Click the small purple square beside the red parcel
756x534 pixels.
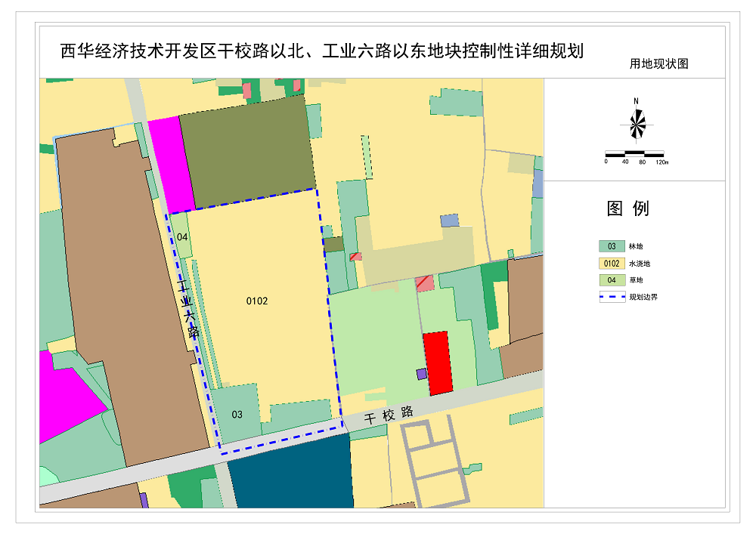[421, 374]
